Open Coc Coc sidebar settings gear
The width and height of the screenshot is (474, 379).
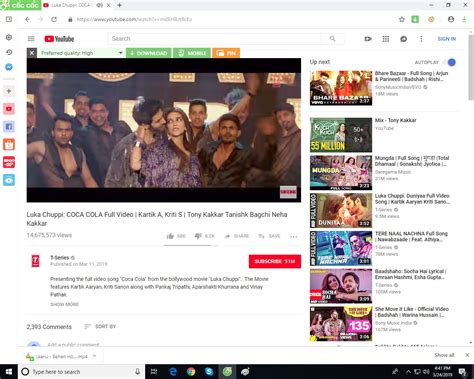tap(9, 37)
